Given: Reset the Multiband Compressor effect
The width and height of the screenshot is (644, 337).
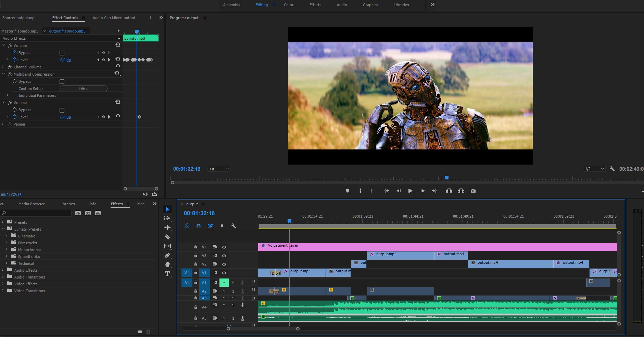Looking at the screenshot, I should (117, 74).
